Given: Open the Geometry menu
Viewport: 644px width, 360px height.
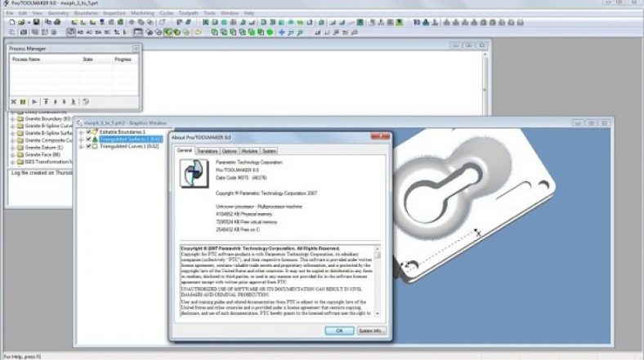Looking at the screenshot, I should (x=58, y=13).
